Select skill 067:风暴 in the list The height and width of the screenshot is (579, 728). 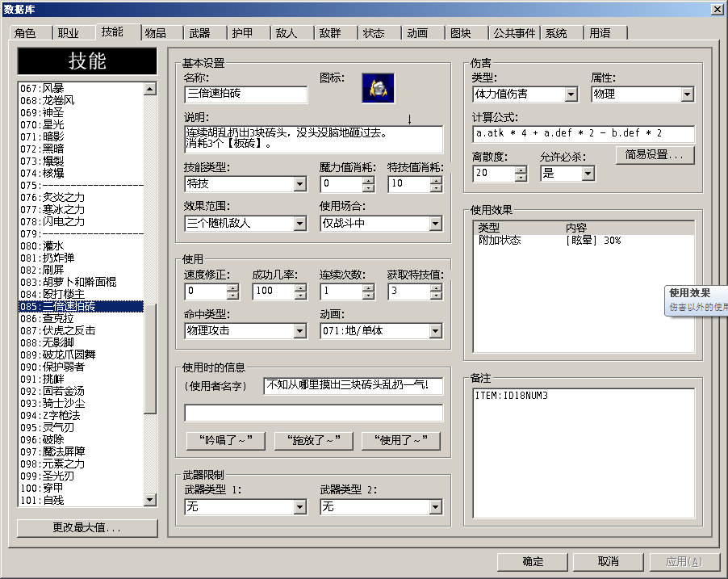tap(82, 89)
